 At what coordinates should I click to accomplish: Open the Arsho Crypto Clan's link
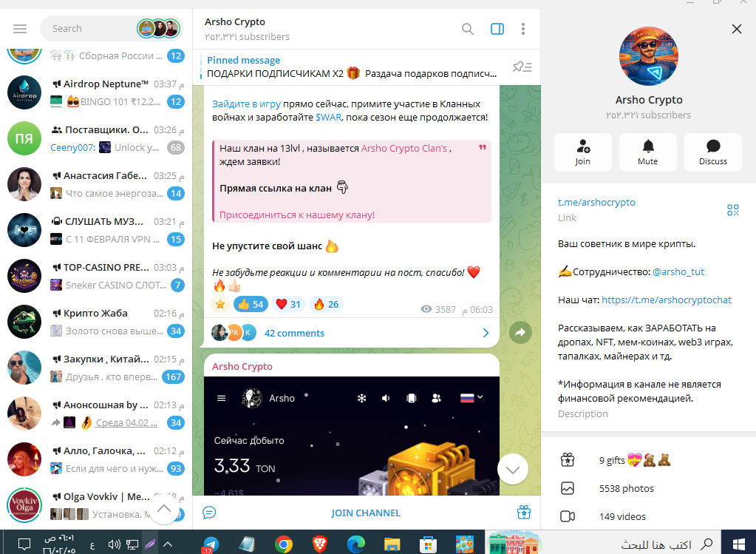404,148
